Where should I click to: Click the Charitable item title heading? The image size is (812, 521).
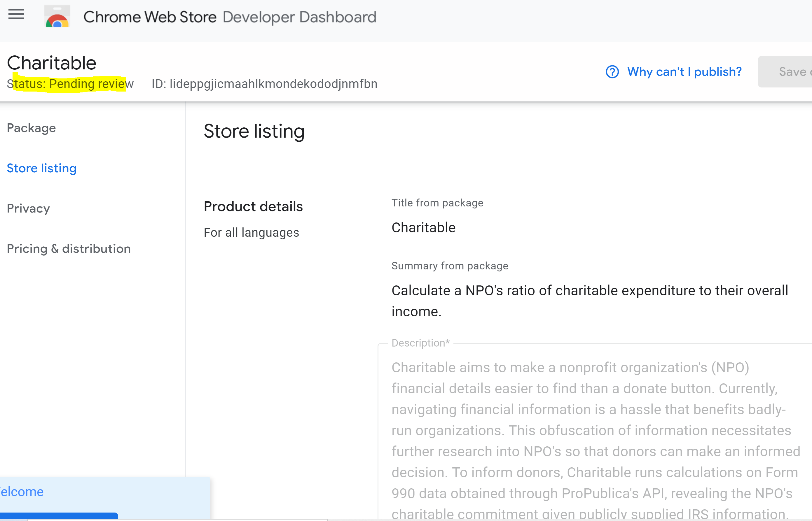pyautogui.click(x=51, y=63)
